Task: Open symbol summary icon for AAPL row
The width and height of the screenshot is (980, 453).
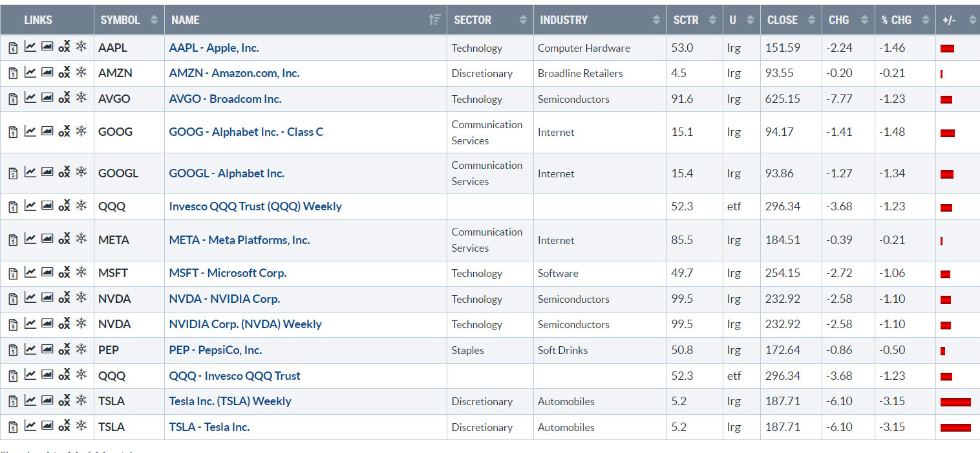Action: coord(13,47)
